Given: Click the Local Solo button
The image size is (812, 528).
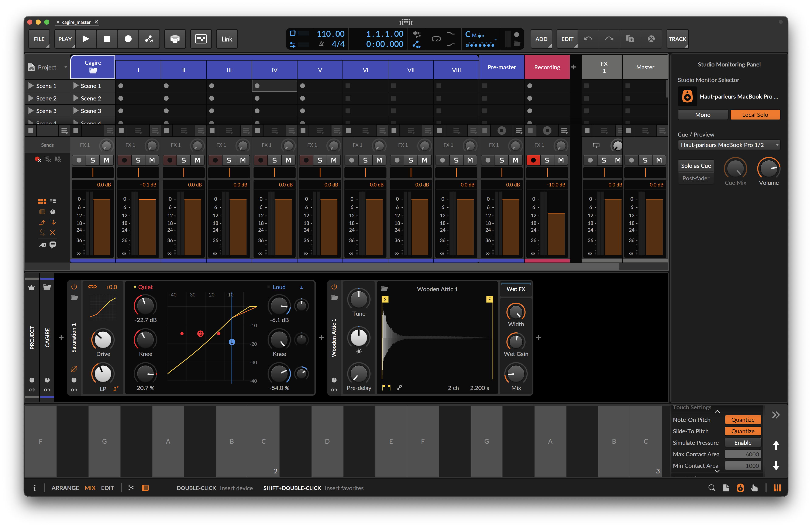Looking at the screenshot, I should tap(755, 114).
